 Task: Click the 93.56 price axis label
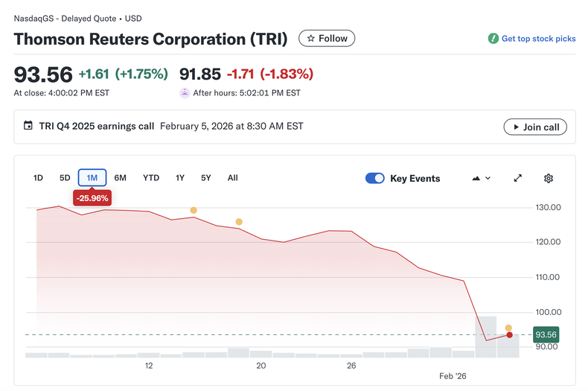(x=546, y=334)
